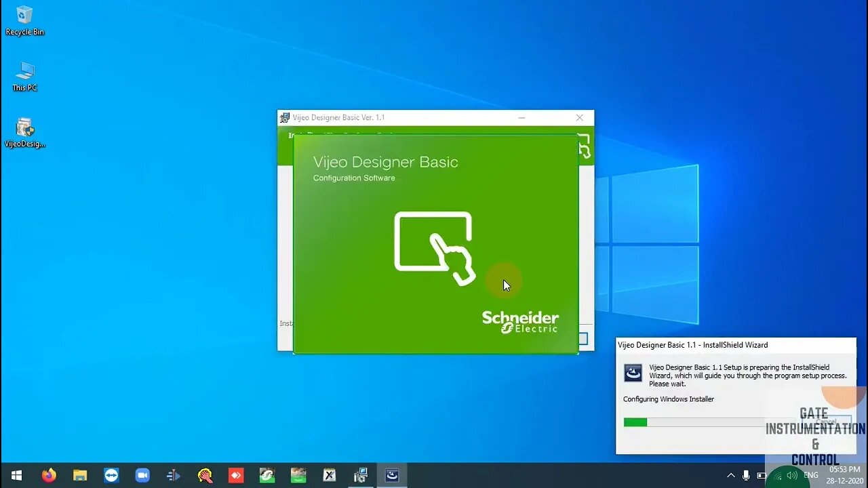Open the Recycle Bin desktop icon
The width and height of the screenshot is (868, 488).
pyautogui.click(x=24, y=20)
